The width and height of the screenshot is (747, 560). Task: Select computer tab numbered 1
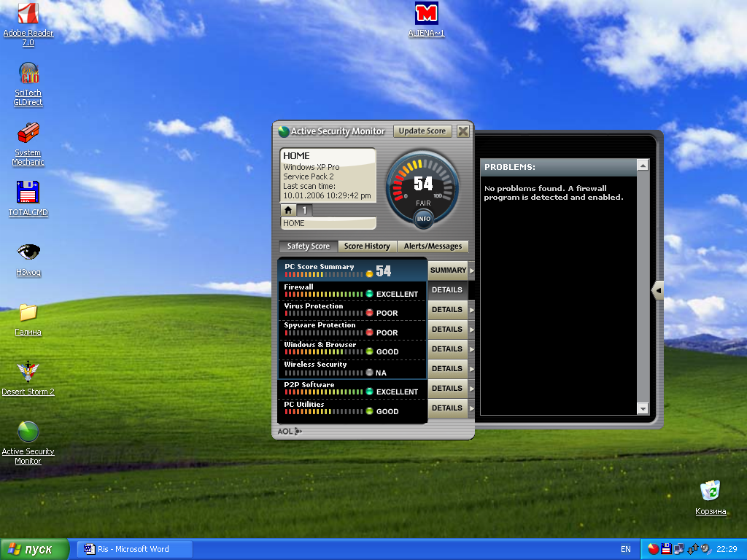tap(304, 210)
